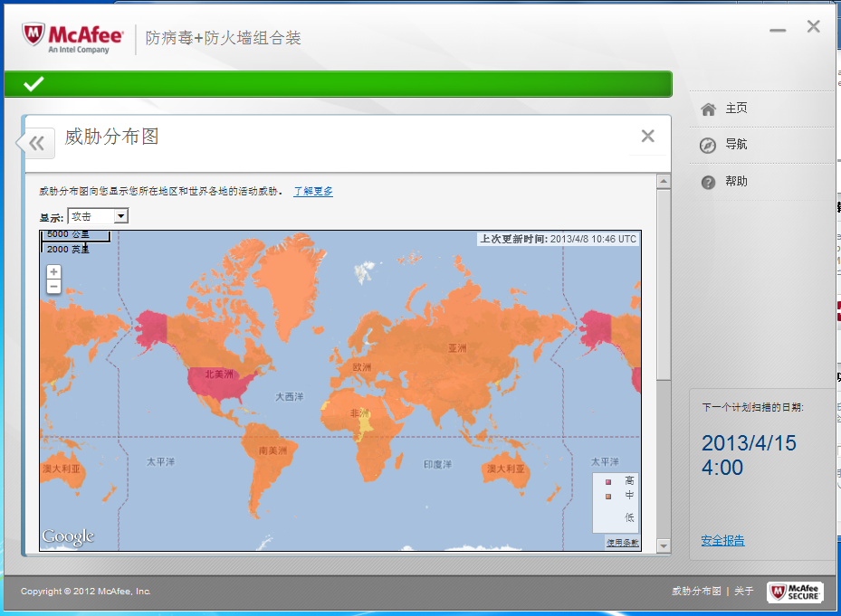Click the red North America (北美洲) region
Screen dimensions: 841x616
(222, 380)
